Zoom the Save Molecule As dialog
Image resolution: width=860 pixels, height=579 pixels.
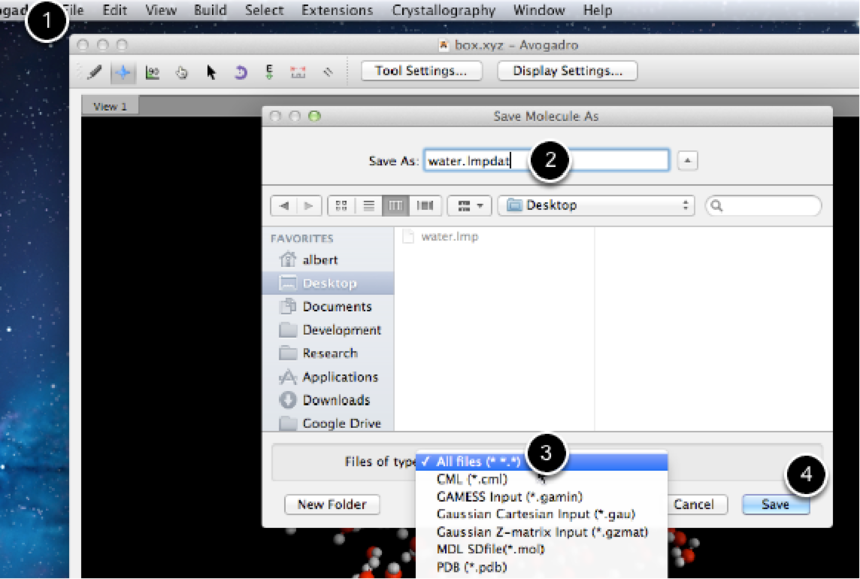click(x=314, y=116)
